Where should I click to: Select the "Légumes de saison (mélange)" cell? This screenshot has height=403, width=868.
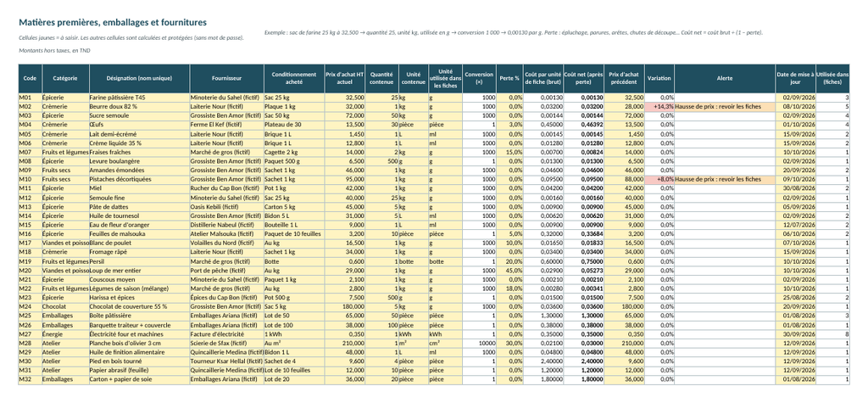point(140,288)
